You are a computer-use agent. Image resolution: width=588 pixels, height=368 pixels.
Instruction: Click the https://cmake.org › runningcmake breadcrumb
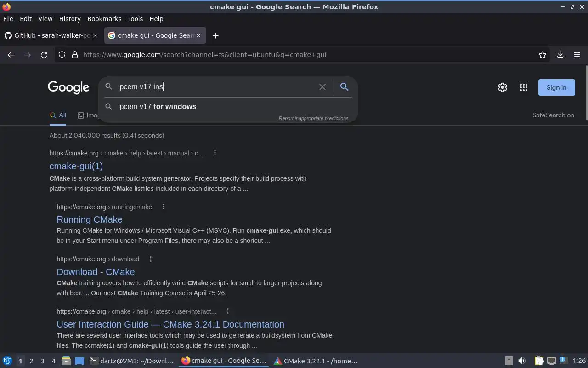(104, 207)
